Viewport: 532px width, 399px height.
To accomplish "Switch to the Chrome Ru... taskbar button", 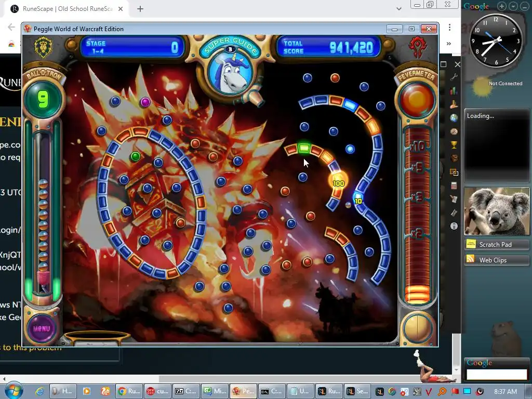I will [129, 391].
